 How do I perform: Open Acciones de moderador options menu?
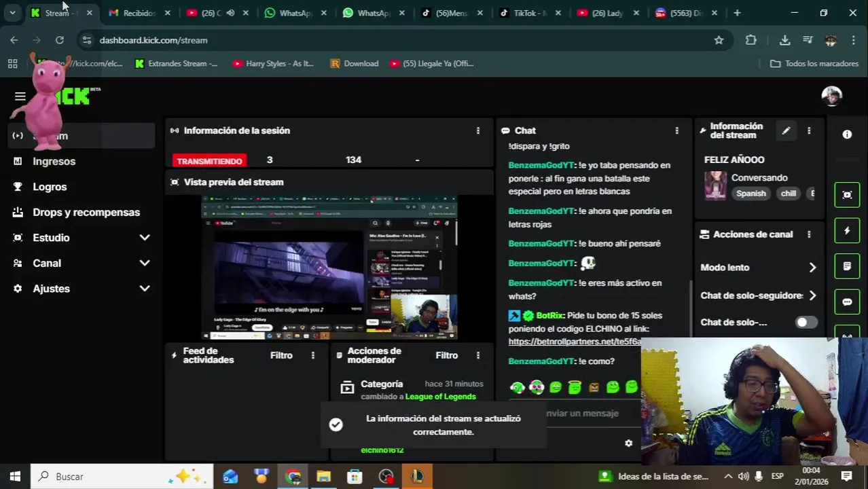(477, 355)
